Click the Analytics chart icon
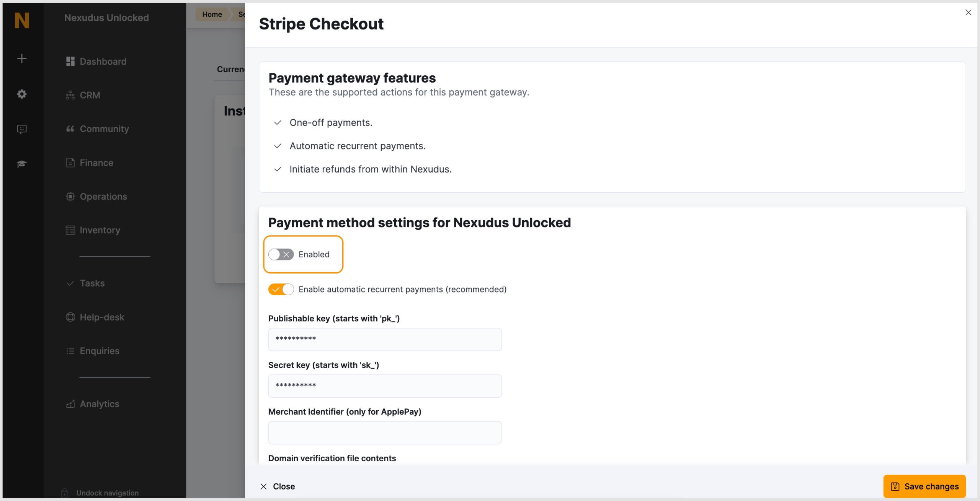The height and width of the screenshot is (501, 980). (70, 404)
